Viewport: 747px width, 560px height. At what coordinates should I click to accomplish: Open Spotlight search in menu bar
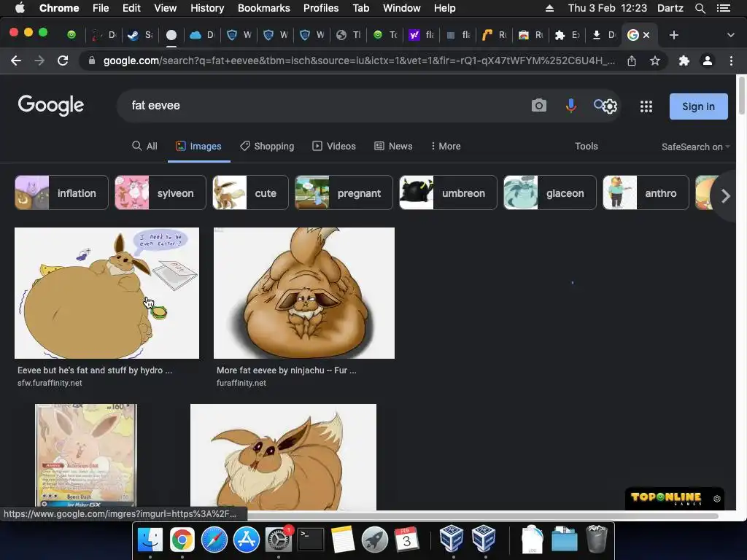700,8
